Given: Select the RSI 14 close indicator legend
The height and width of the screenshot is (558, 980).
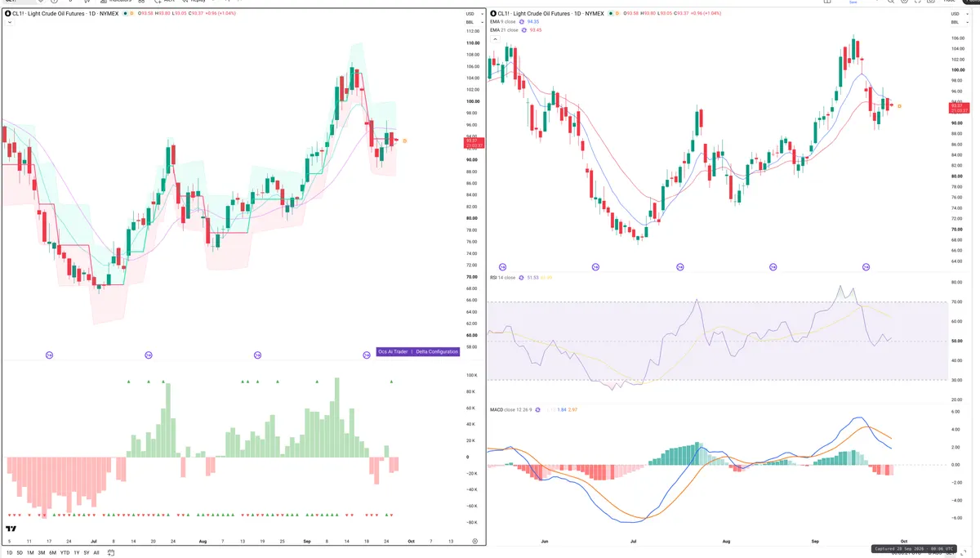Looking at the screenshot, I should click(502, 278).
